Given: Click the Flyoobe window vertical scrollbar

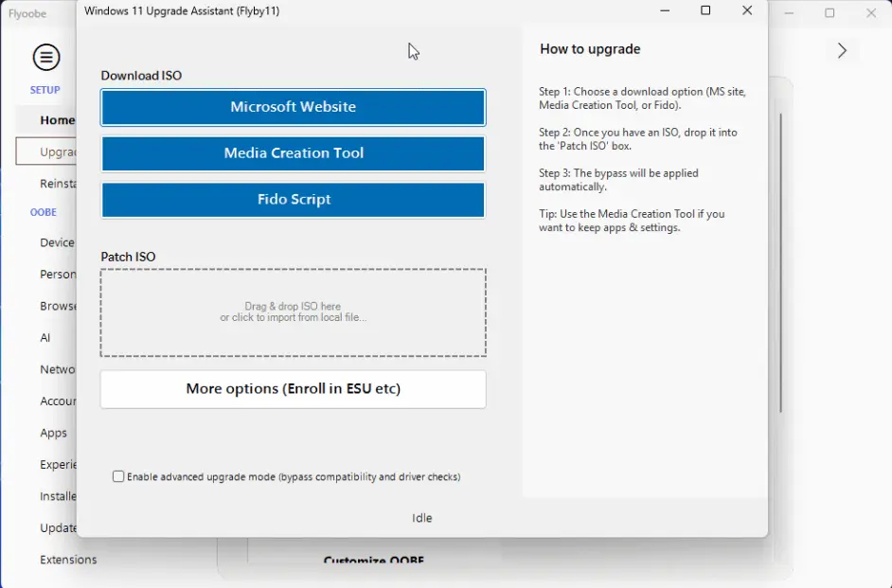Looking at the screenshot, I should click(x=781, y=262).
